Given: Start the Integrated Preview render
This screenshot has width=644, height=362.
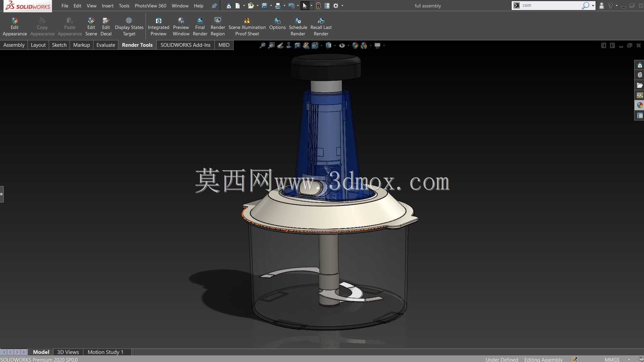Looking at the screenshot, I should click(x=158, y=27).
